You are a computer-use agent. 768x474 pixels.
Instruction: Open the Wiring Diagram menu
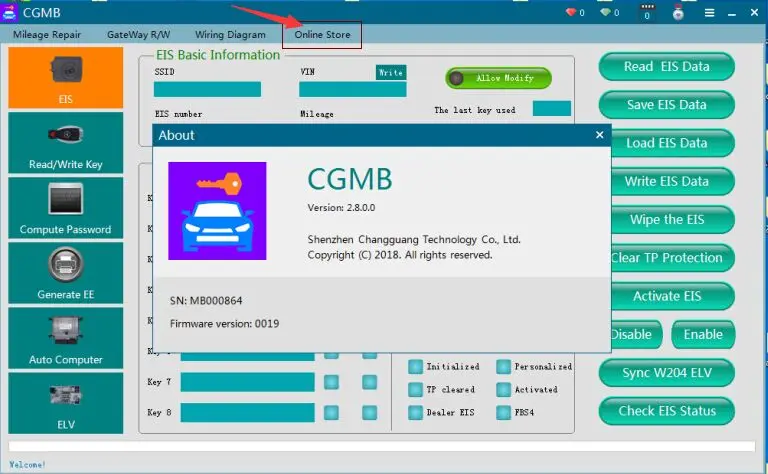pos(230,35)
